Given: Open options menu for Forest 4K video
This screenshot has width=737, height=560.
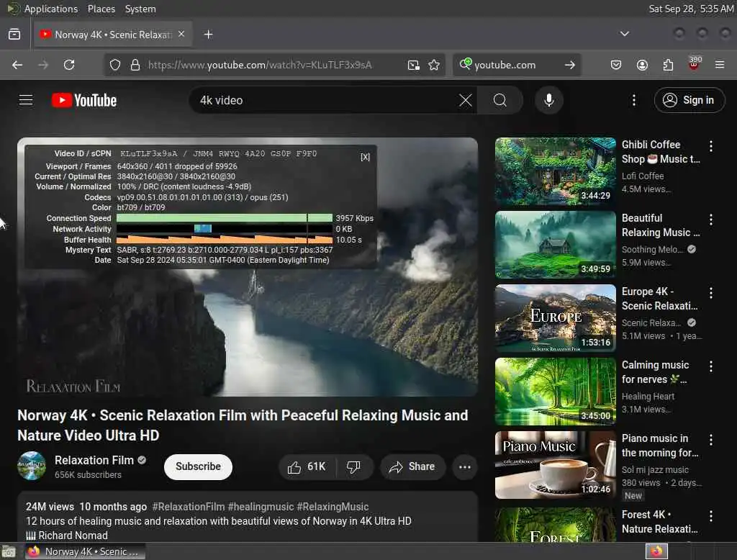Looking at the screenshot, I should (711, 516).
